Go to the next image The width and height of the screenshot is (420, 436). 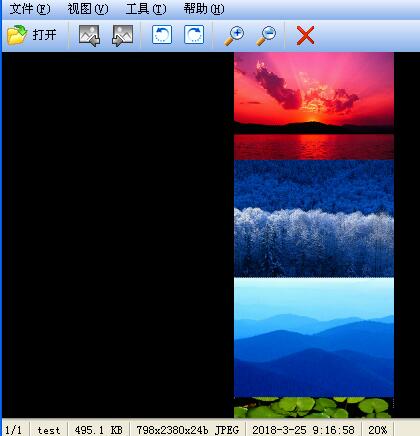tap(122, 35)
